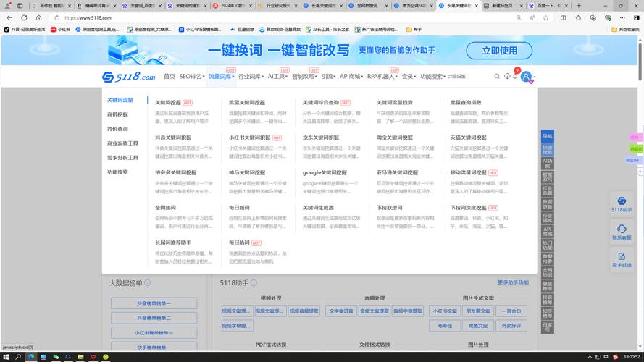Click the user avatar icon
The image size is (644, 362).
526,76
